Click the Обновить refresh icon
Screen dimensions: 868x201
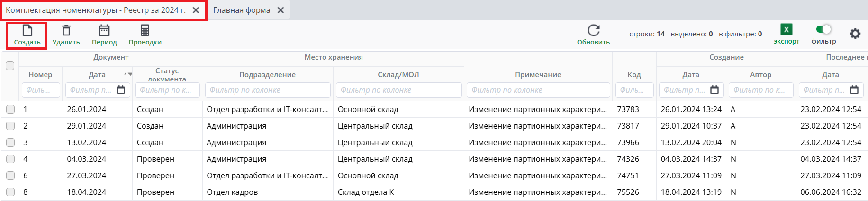pos(593,31)
